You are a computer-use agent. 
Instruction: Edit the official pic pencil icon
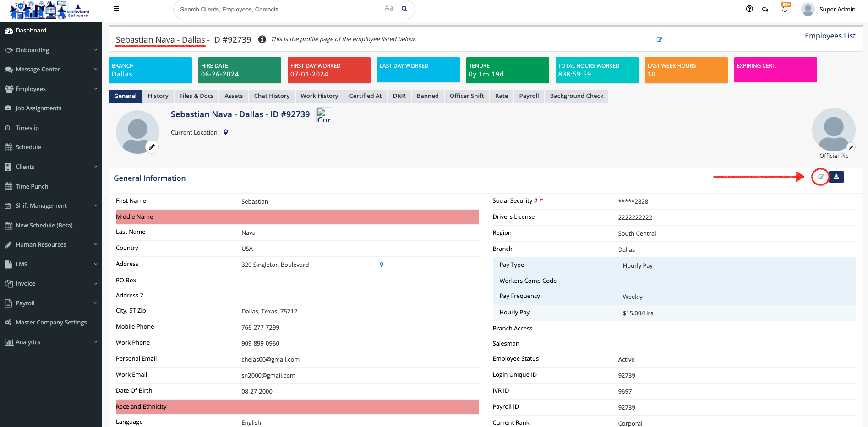click(851, 147)
